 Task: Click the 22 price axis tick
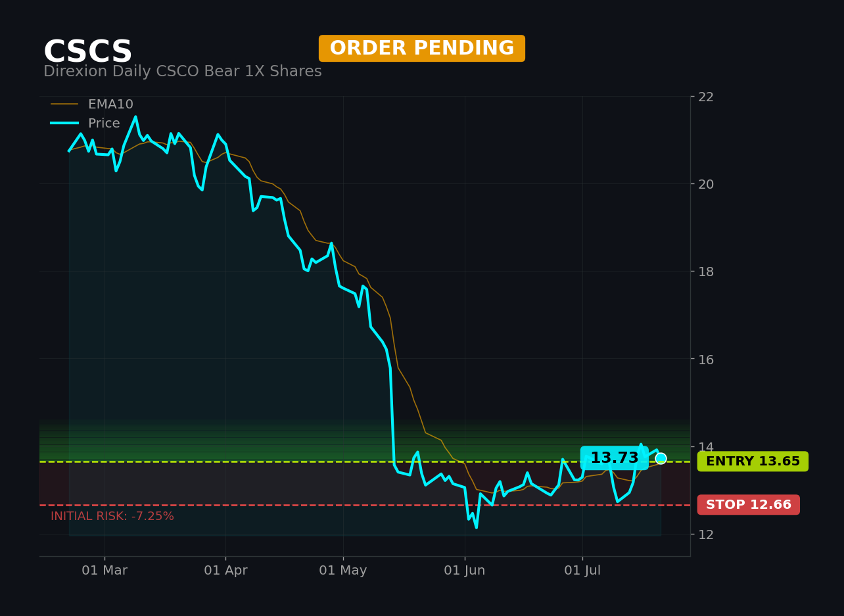[706, 97]
